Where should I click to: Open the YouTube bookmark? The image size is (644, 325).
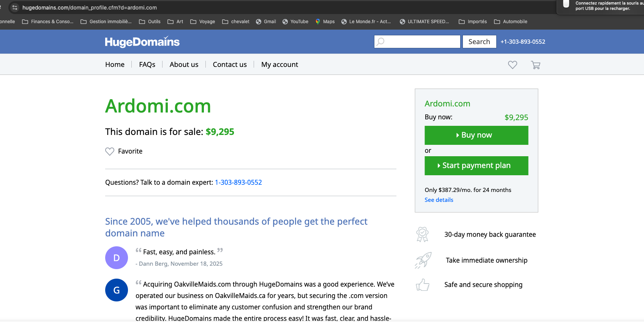pyautogui.click(x=295, y=22)
